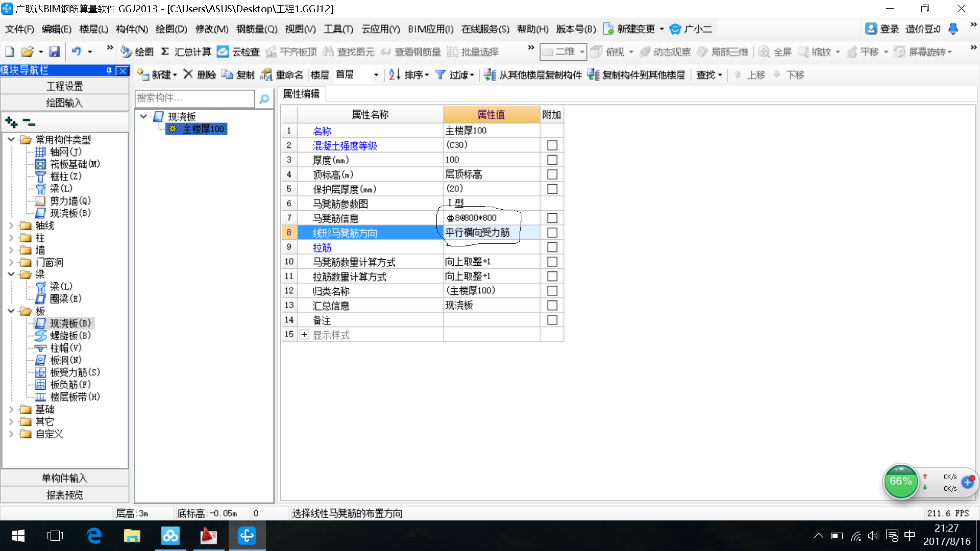Click 复制构件到其他楼层 button
980x551 pixels.
(636, 74)
